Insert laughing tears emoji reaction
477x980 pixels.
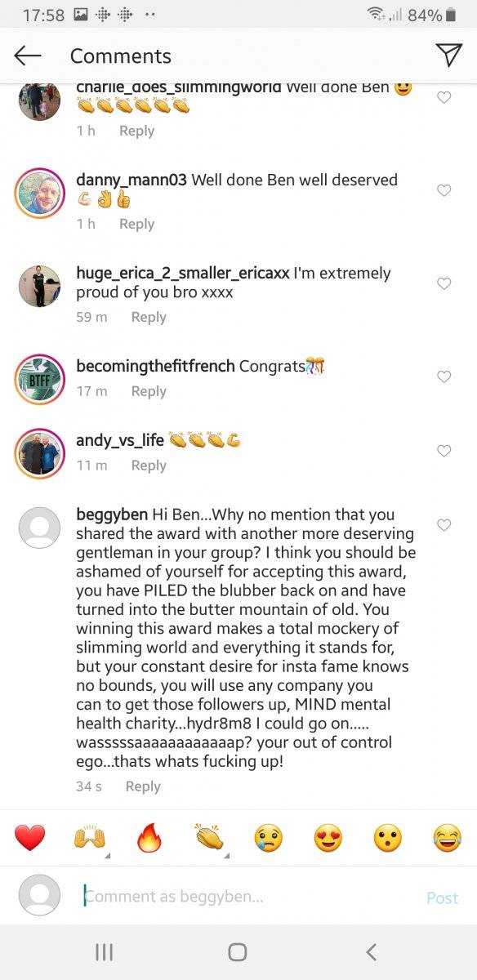(448, 838)
